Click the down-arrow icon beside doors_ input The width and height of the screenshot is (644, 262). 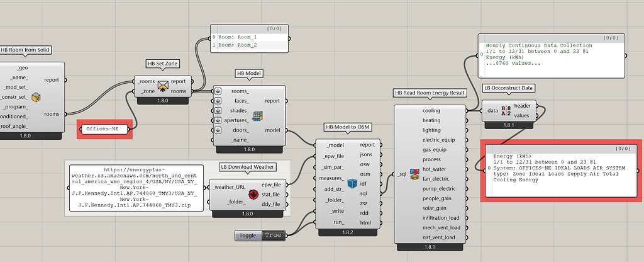coord(218,130)
